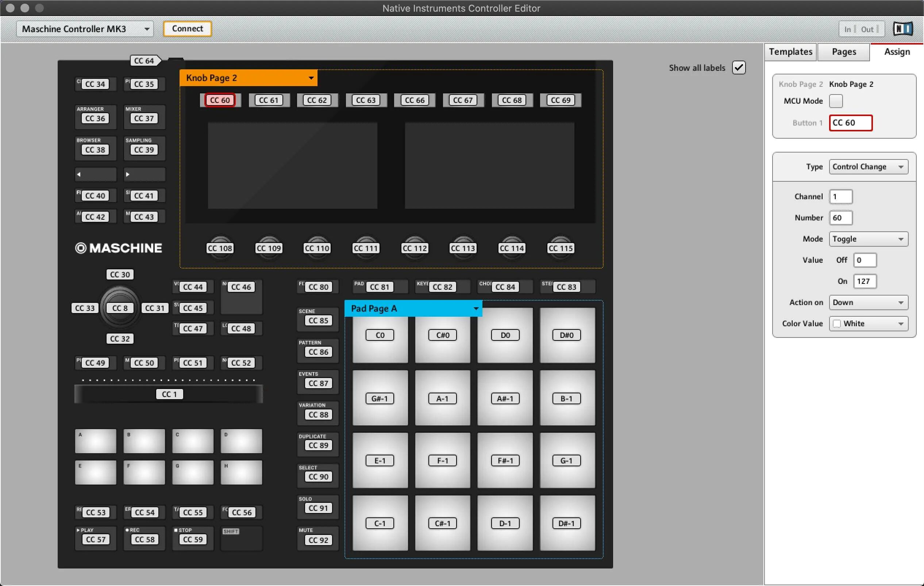This screenshot has width=924, height=586.
Task: Select the STOP transport button CC 59
Action: coord(193,539)
